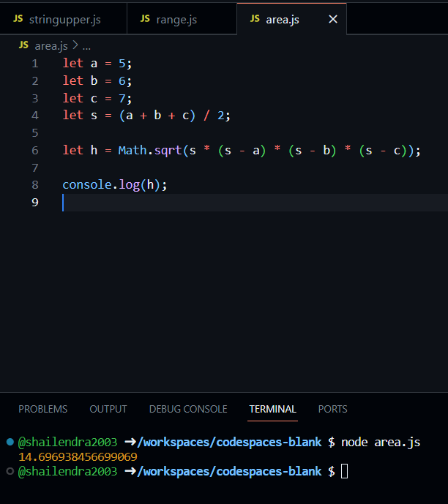Image resolution: width=448 pixels, height=504 pixels.
Task: Click the JS icon on area.js tab
Action: (255, 18)
